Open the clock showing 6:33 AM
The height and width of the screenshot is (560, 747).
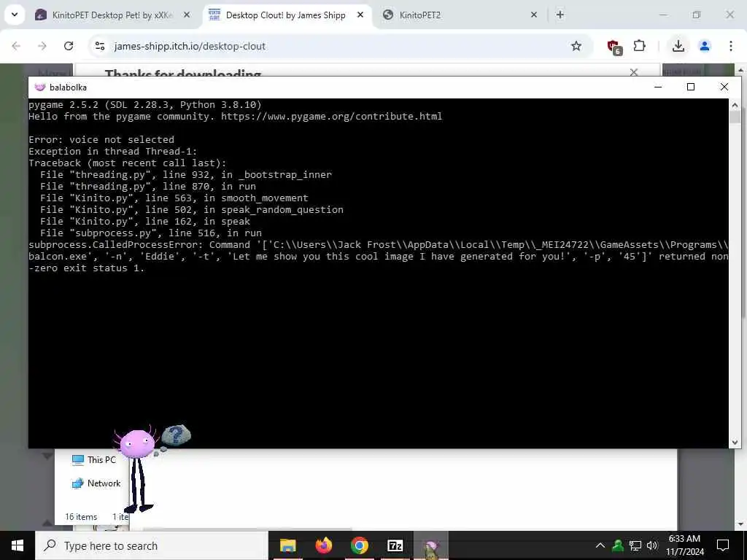click(684, 545)
